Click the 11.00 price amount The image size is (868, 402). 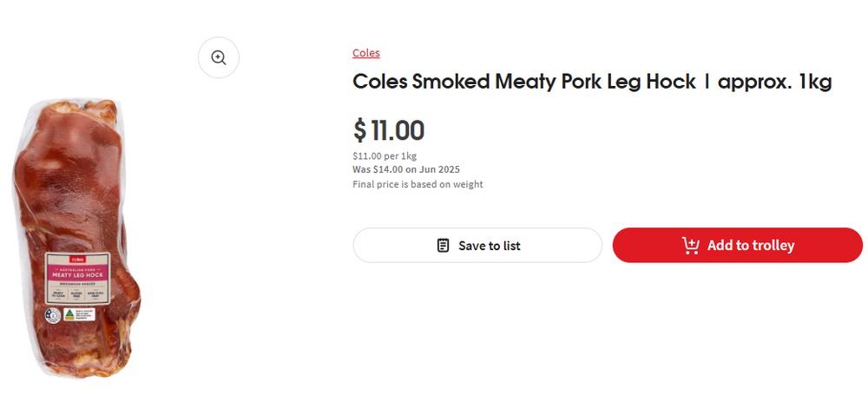[398, 131]
